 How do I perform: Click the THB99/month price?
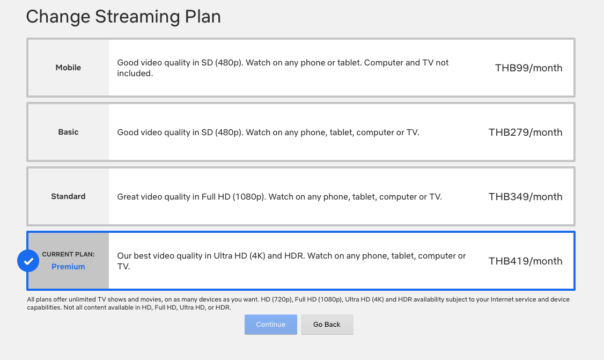[528, 68]
